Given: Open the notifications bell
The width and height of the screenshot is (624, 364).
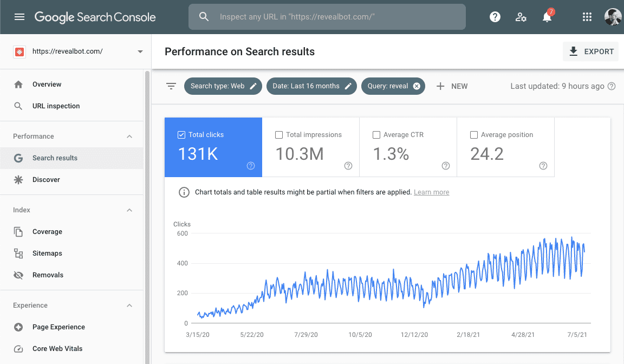Looking at the screenshot, I should point(547,17).
